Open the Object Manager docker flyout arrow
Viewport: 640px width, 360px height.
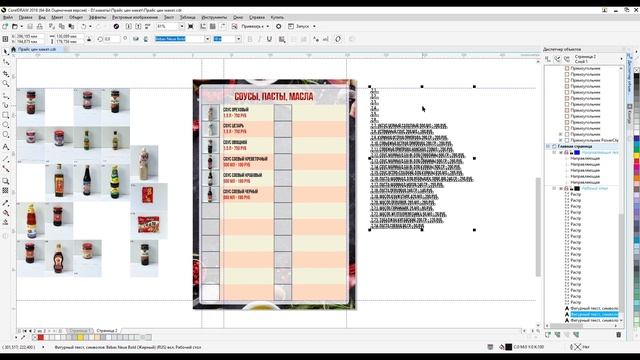[622, 59]
